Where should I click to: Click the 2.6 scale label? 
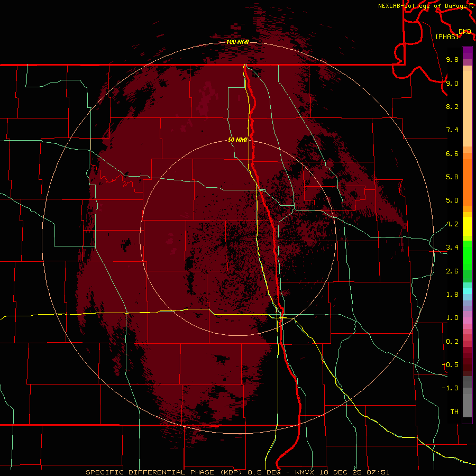(x=452, y=271)
